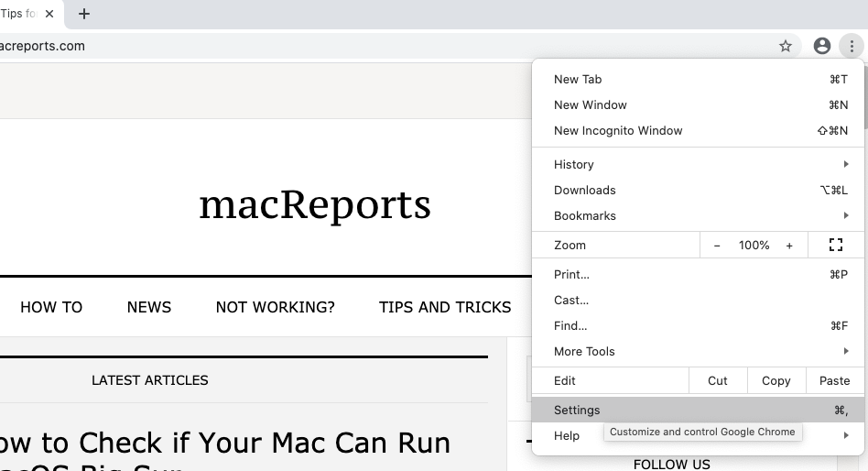Open the HOW TO navigation link
The width and height of the screenshot is (868, 471).
point(51,307)
